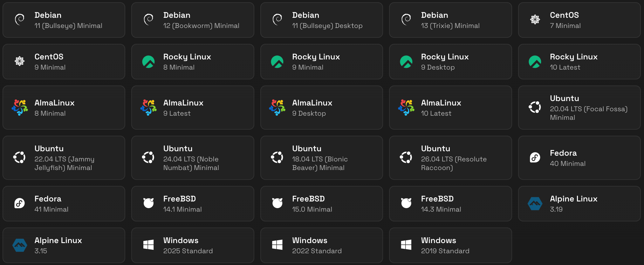The height and width of the screenshot is (265, 644).
Task: Select the AlmaLinux logo on the 9 Desktop card
Action: pyautogui.click(x=277, y=107)
